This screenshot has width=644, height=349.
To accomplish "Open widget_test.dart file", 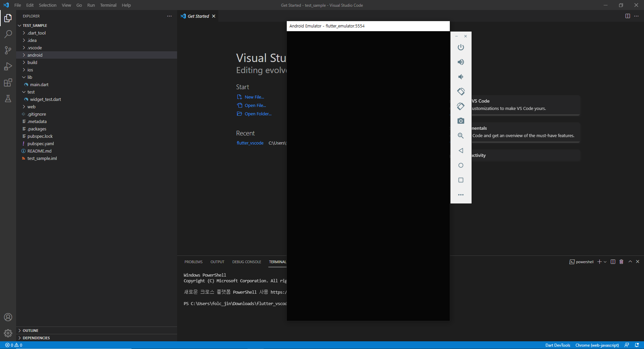I will 97,99.
